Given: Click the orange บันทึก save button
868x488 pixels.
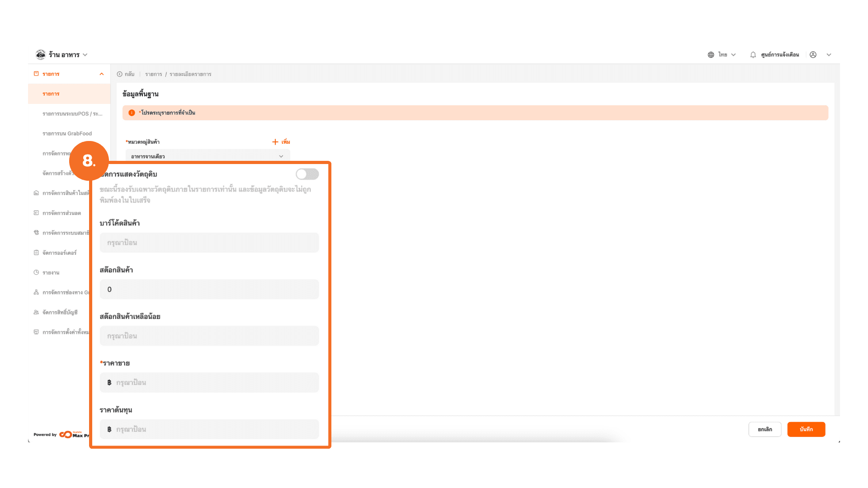Looking at the screenshot, I should click(x=806, y=429).
